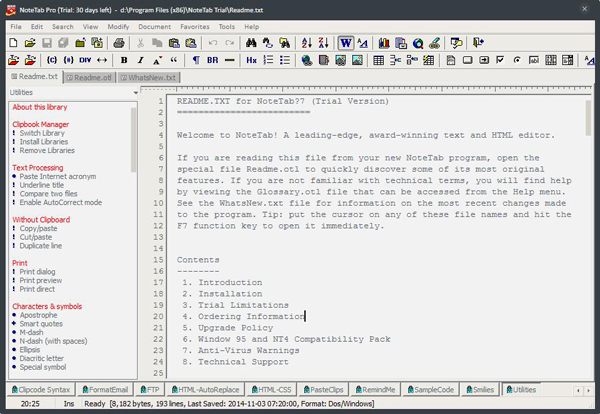Viewport: 600px width, 414px height.
Task: Click the Open document folder icon
Action: coord(30,43)
